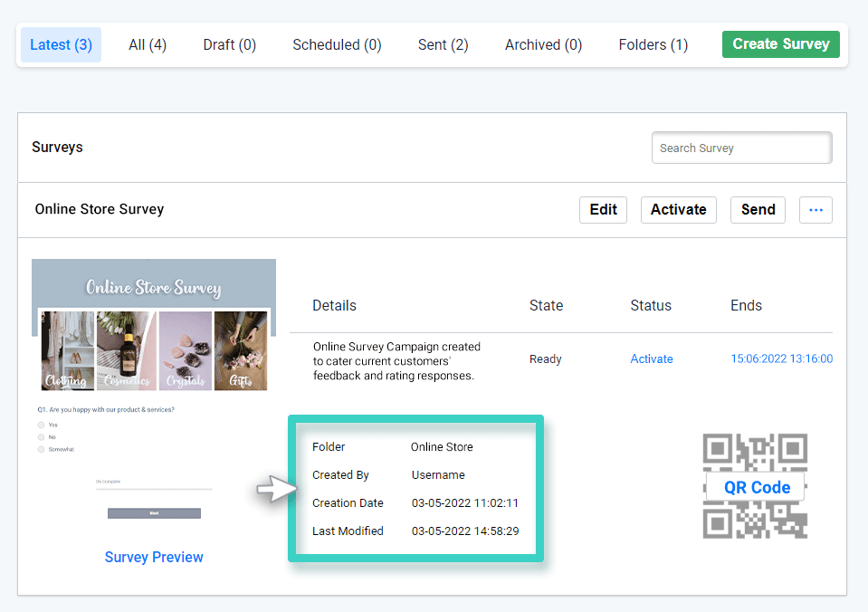868x612 pixels.
Task: Switch to the 'All (4)' tab
Action: pyautogui.click(x=147, y=43)
